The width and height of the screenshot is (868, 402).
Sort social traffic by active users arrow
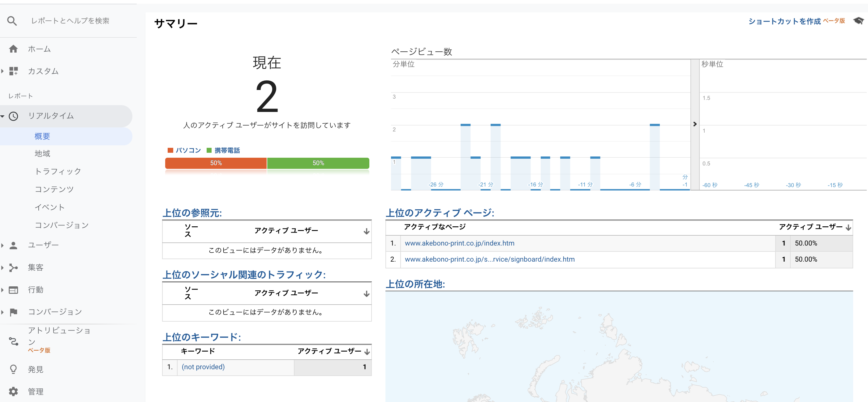tap(366, 294)
